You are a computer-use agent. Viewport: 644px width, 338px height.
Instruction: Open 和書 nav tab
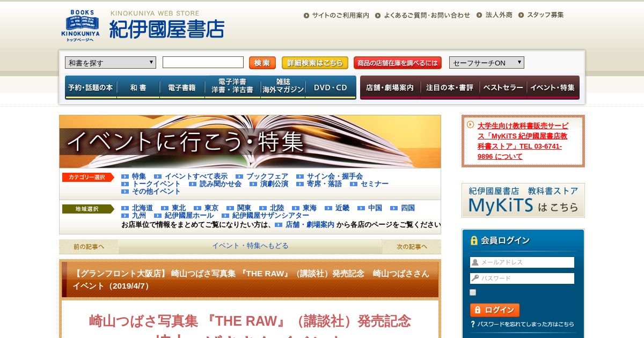(138, 87)
